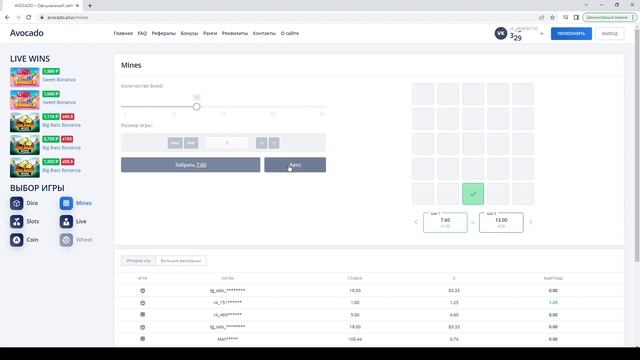Image resolution: width=640 pixels, height=360 pixels.
Task: Click the share page icon in address bar
Action: click(542, 17)
